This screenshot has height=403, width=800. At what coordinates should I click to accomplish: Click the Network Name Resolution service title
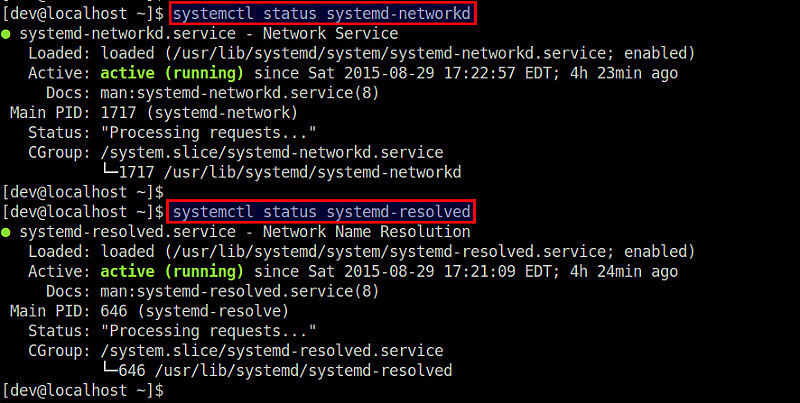pyautogui.click(x=371, y=232)
